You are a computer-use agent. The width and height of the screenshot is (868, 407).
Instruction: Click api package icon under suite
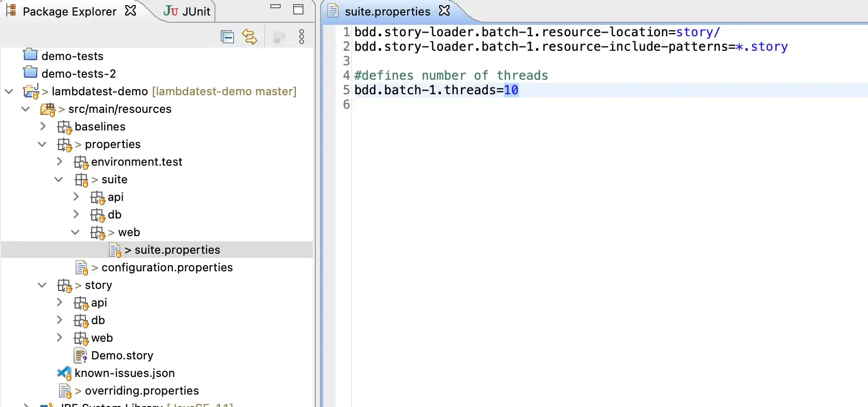97,198
